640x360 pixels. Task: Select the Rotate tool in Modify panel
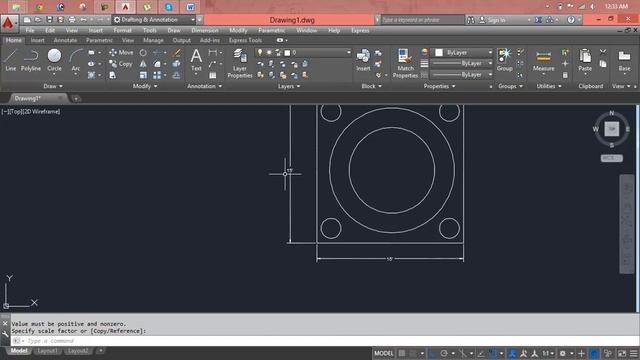click(x=143, y=53)
